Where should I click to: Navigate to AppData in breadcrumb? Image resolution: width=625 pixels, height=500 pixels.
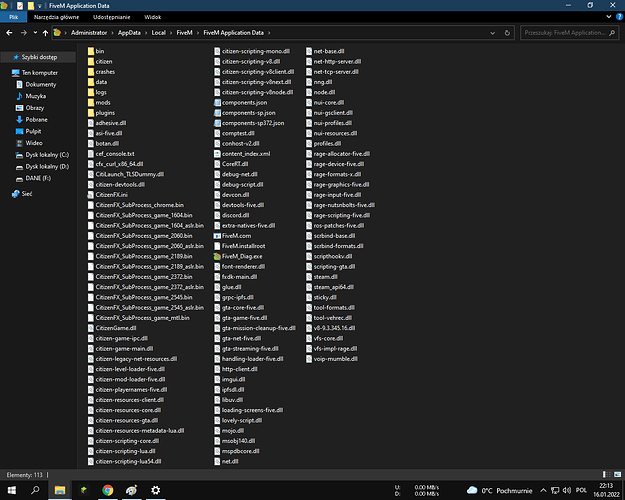[x=129, y=33]
